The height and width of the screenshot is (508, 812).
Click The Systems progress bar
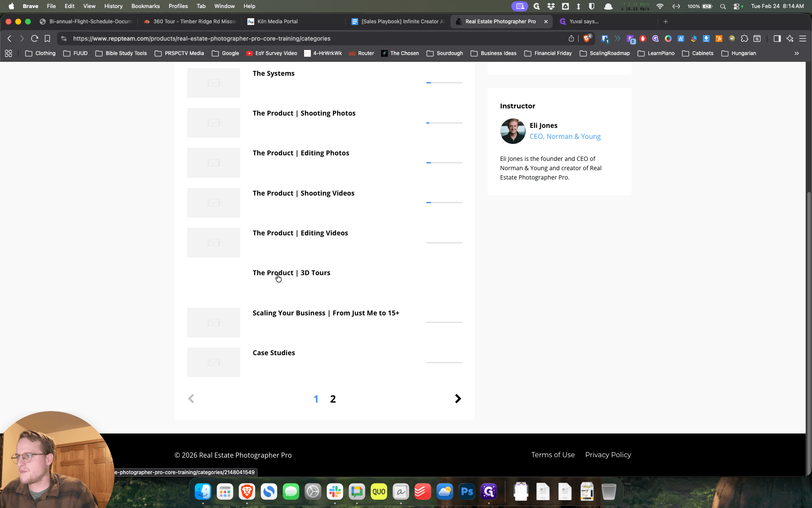444,83
